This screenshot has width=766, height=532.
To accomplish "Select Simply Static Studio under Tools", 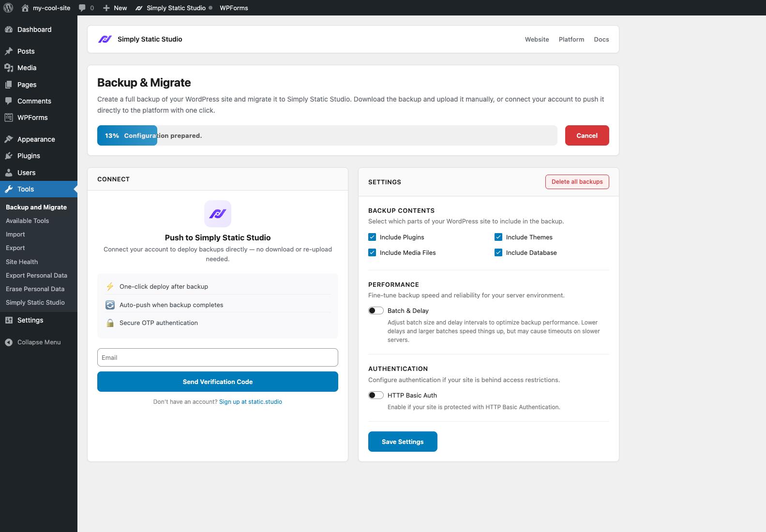I will (x=35, y=302).
